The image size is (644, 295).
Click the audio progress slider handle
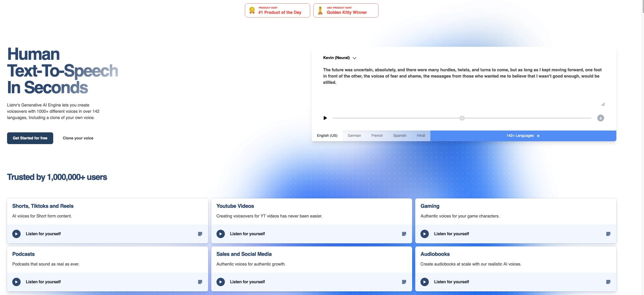pyautogui.click(x=462, y=118)
